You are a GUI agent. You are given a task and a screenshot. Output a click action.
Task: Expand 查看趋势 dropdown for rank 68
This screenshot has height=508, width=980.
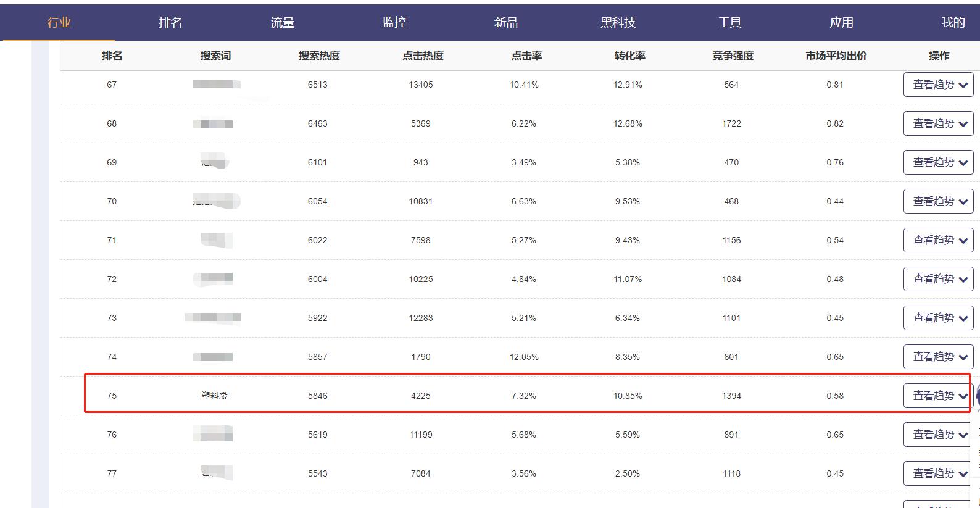pyautogui.click(x=938, y=124)
